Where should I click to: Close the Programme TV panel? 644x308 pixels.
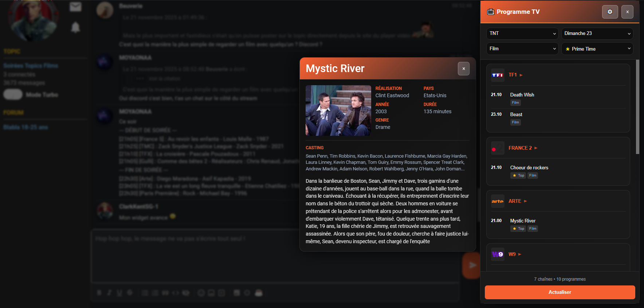coord(627,12)
